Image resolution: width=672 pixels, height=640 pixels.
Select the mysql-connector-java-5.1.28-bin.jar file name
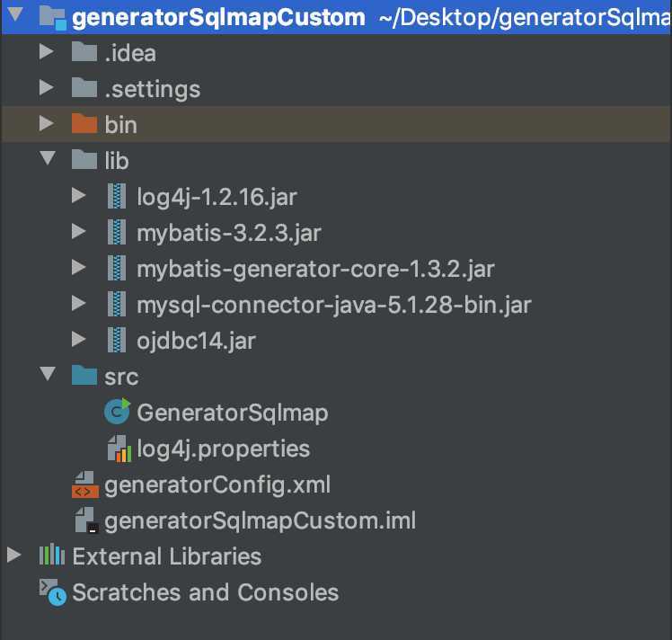tap(334, 306)
